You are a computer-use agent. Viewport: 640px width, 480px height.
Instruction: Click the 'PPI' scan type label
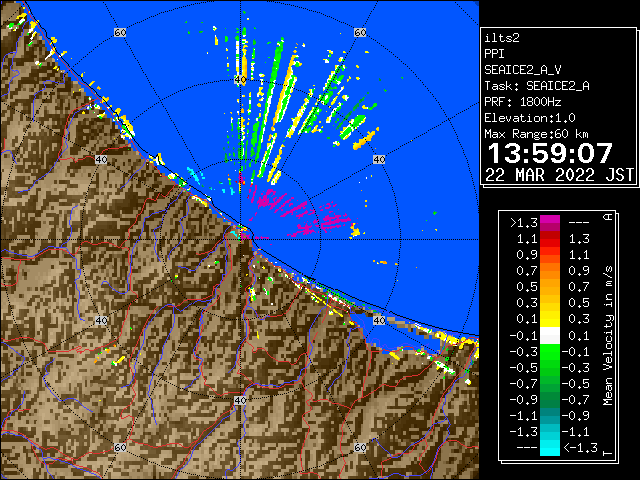pyautogui.click(x=494, y=54)
